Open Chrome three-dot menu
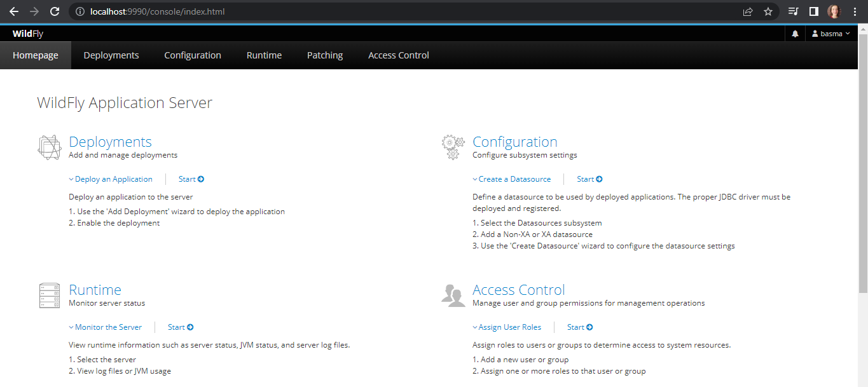The image size is (868, 387). 855,11
